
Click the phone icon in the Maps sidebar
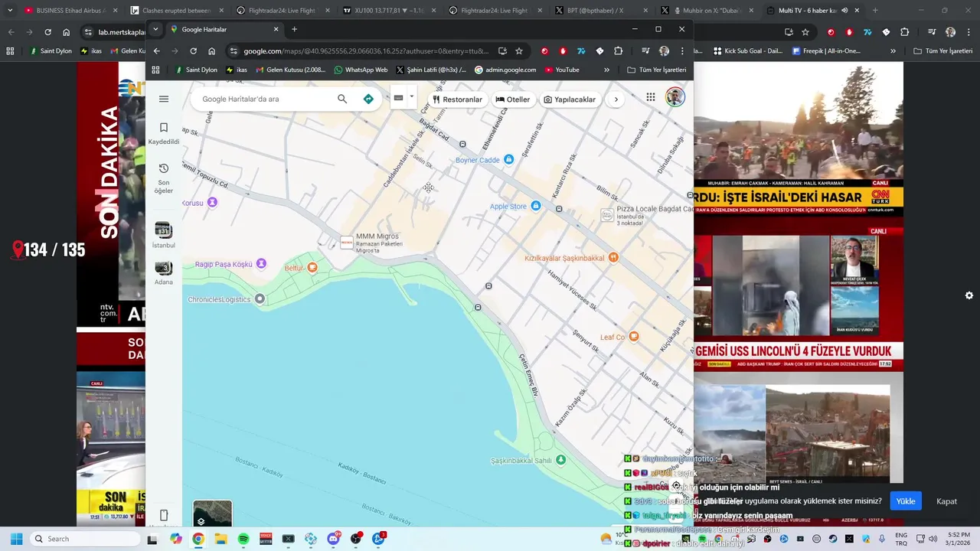[x=164, y=515]
